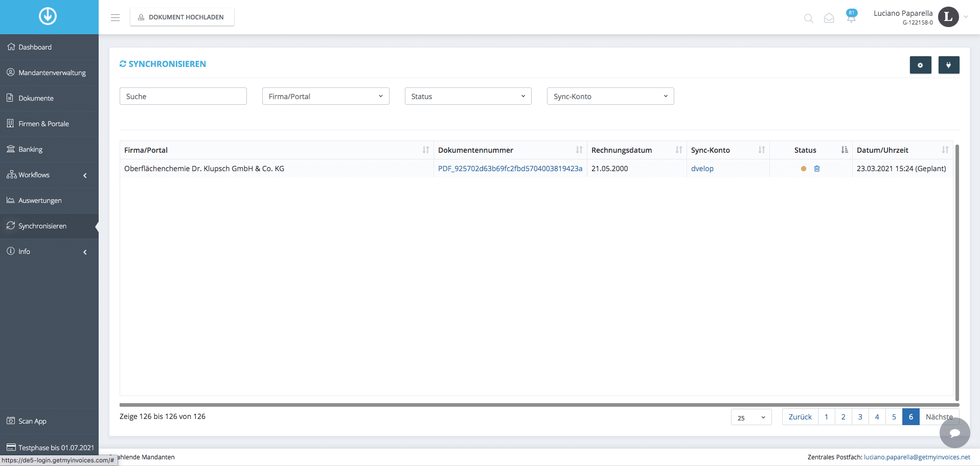The width and height of the screenshot is (980, 466).
Task: Sort by Firma/Portal column arrows
Action: click(x=426, y=150)
